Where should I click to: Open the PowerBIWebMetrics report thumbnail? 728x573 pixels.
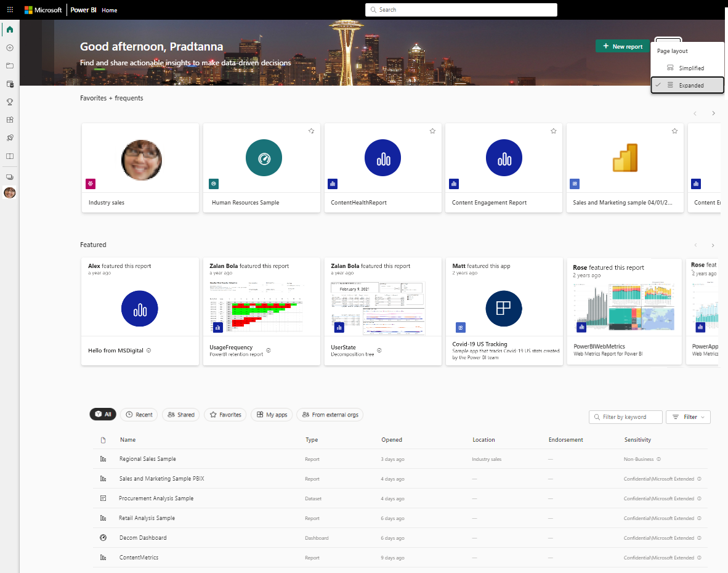[625, 307]
